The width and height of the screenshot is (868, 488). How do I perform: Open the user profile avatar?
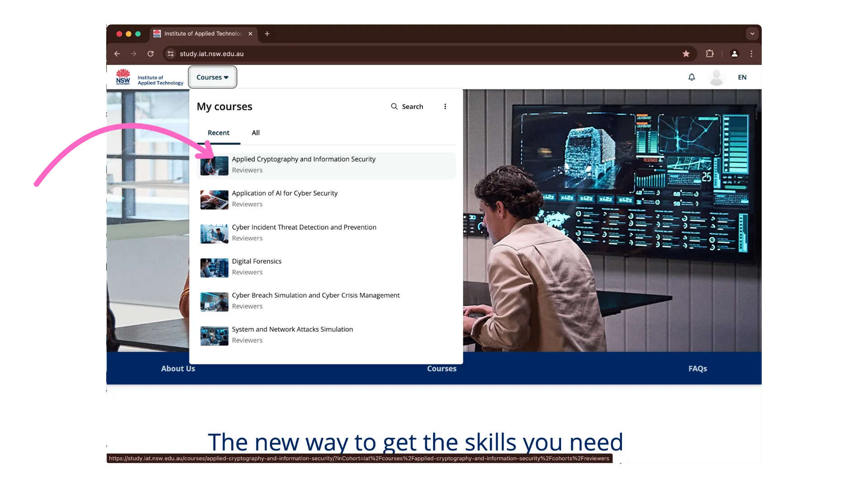point(716,77)
